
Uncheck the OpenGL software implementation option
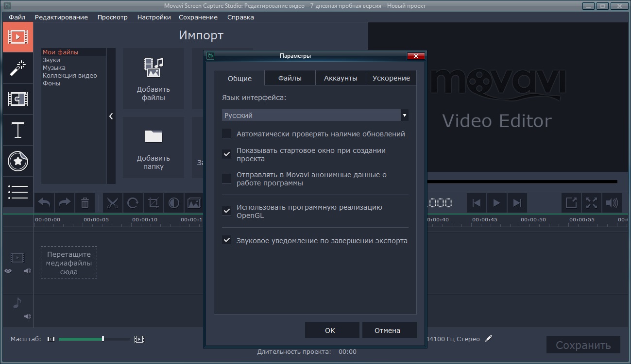pos(227,211)
